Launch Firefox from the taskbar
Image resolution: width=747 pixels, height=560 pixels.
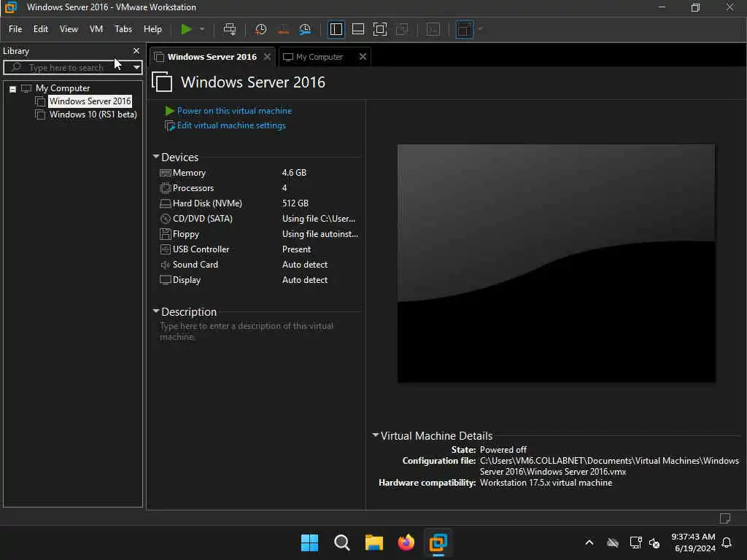[406, 542]
